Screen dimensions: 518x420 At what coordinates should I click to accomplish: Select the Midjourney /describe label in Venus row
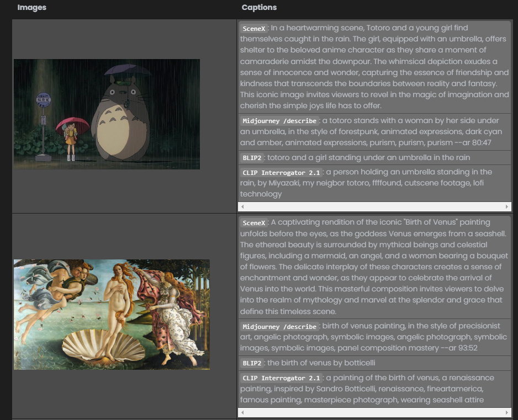(279, 327)
